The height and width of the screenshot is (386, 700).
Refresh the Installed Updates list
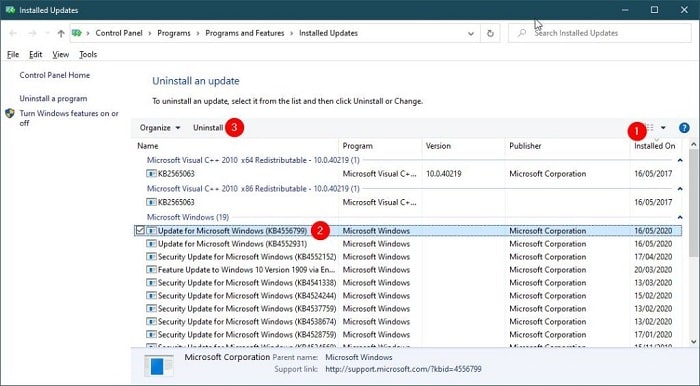coord(490,33)
